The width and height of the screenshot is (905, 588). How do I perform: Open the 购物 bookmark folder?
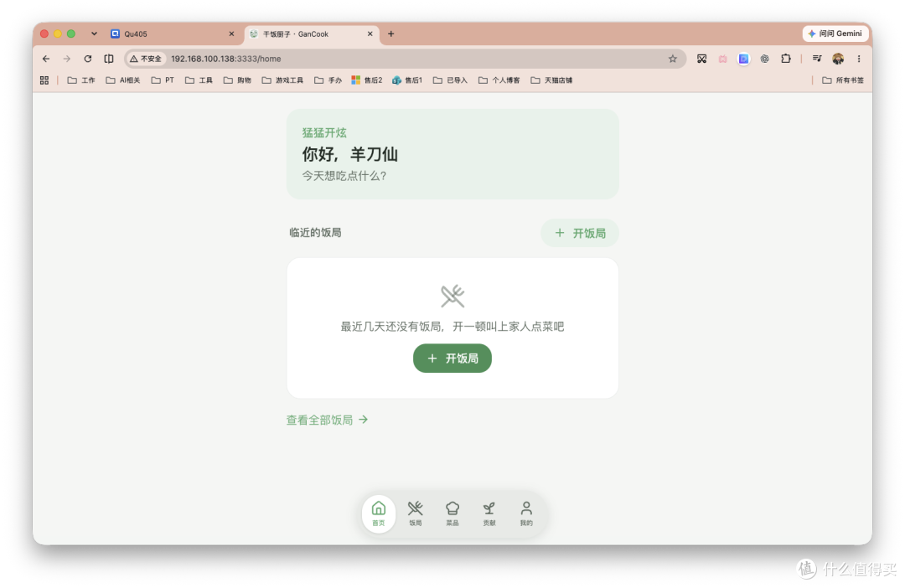[237, 80]
